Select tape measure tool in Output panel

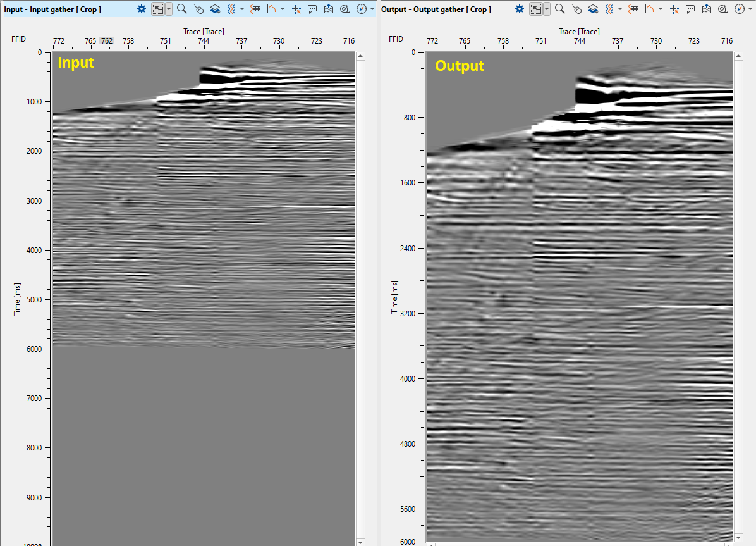722,9
